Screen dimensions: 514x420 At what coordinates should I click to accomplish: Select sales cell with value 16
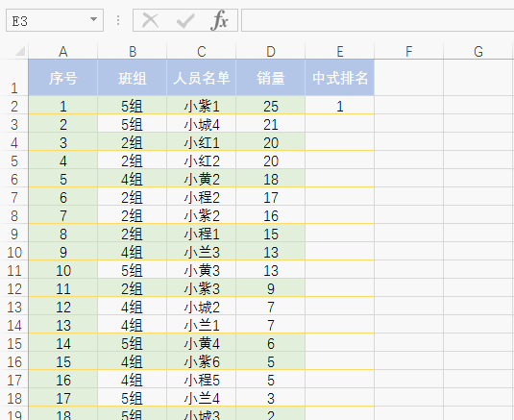click(x=270, y=214)
